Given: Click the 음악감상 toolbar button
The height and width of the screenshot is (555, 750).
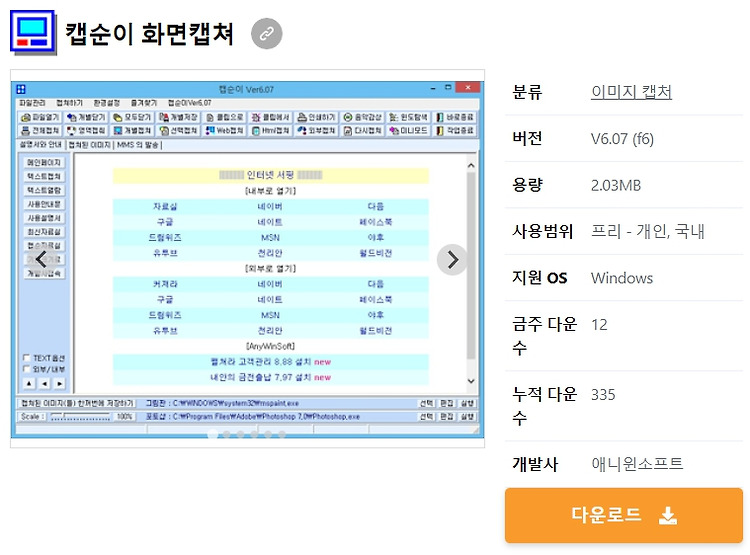Looking at the screenshot, I should click(x=363, y=117).
